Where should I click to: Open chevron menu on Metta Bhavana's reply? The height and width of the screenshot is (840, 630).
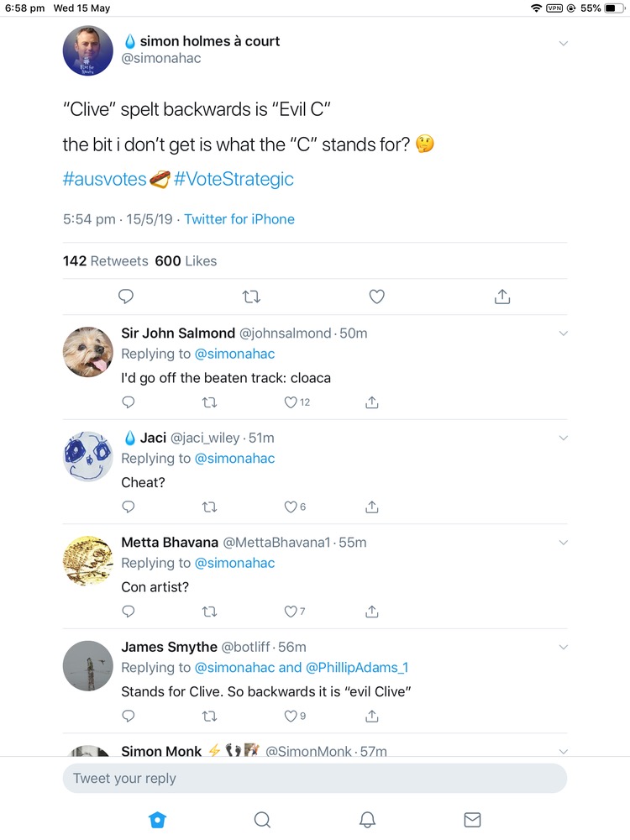[564, 543]
